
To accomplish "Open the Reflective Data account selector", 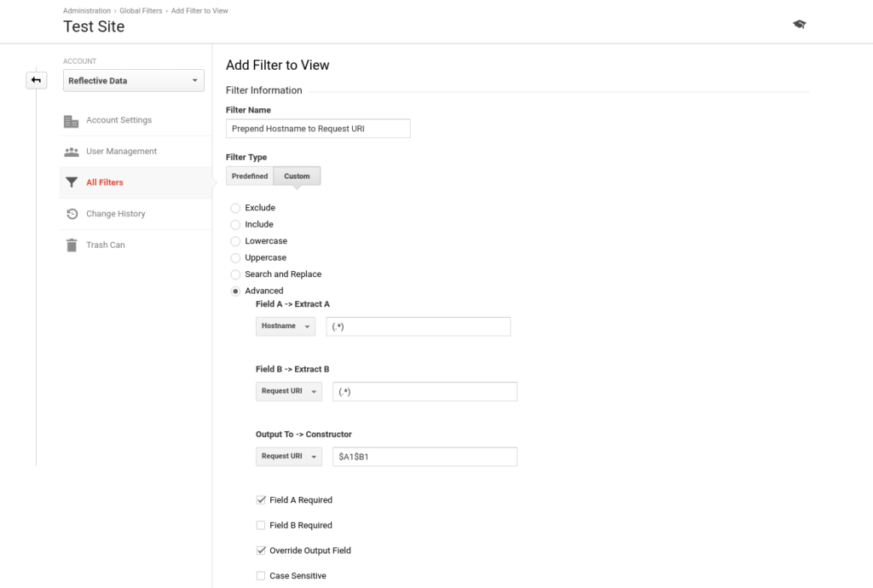I will [133, 79].
